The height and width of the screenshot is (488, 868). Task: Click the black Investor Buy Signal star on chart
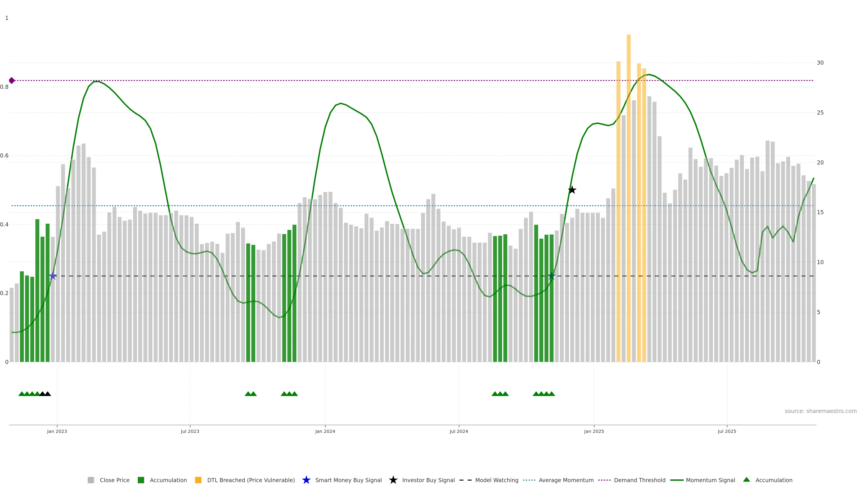[x=572, y=190]
